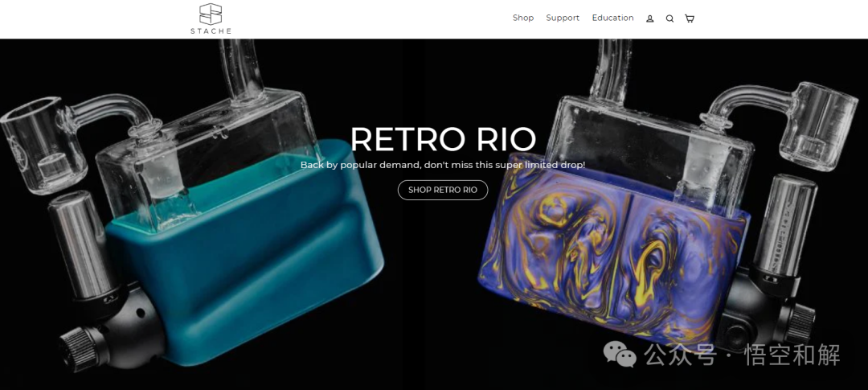Open the Education menu
Image resolution: width=868 pixels, height=390 pixels.
[x=612, y=18]
